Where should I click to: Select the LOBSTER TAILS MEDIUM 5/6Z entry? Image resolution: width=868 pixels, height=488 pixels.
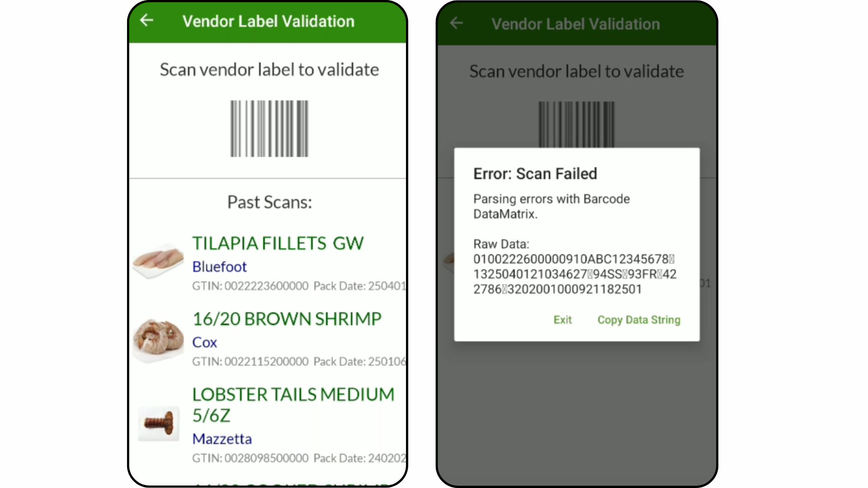tap(292, 404)
